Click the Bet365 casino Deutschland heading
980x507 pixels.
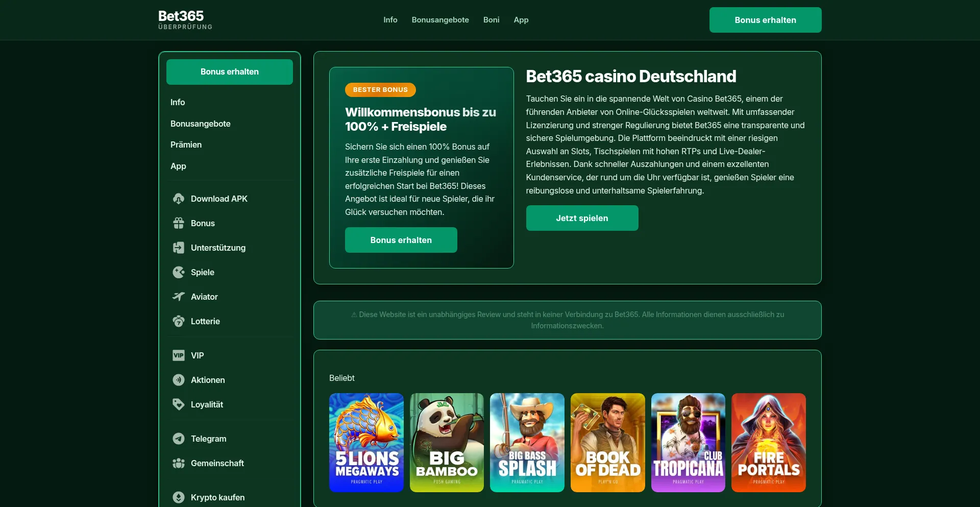coord(631,77)
